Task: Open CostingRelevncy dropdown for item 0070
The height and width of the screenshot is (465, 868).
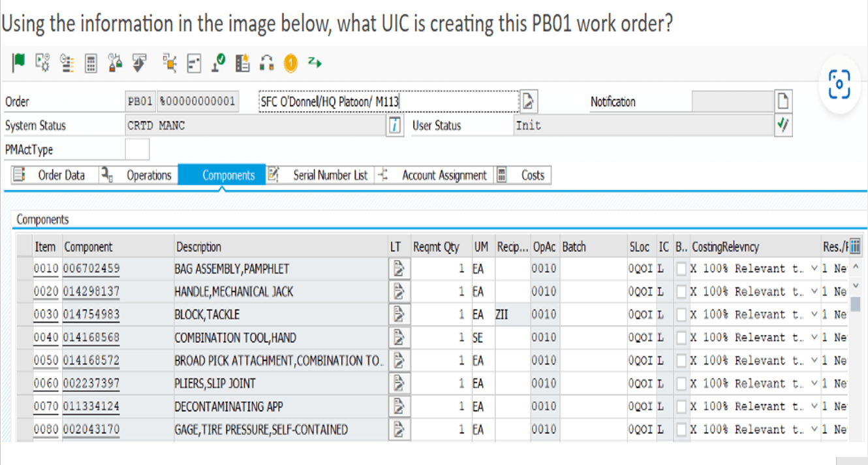Action: coord(813,406)
